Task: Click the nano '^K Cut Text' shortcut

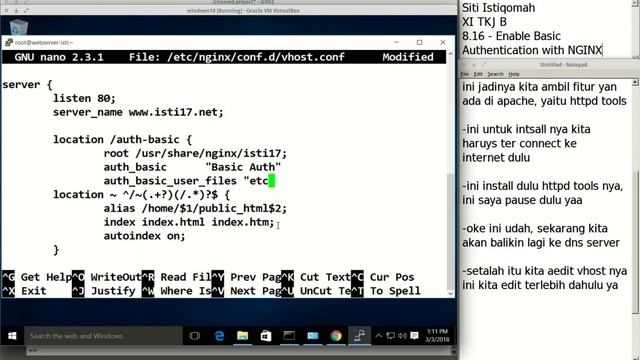Action: (x=316, y=277)
